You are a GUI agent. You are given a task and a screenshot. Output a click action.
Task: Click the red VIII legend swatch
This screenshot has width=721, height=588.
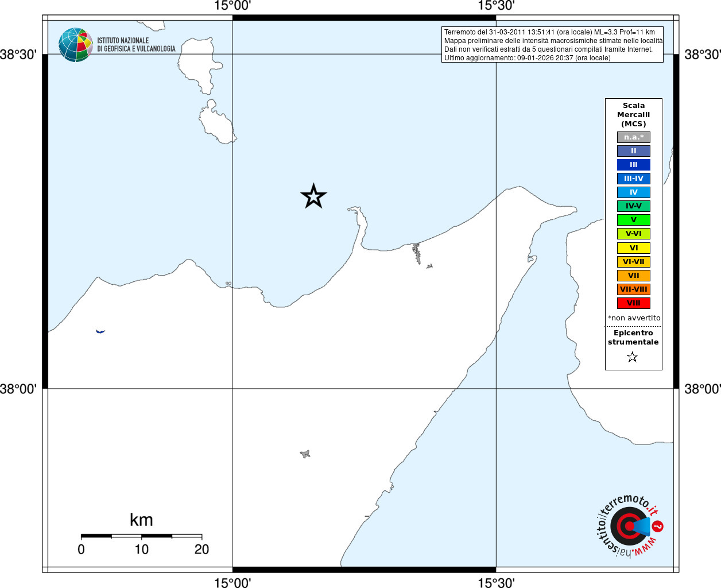pos(634,303)
